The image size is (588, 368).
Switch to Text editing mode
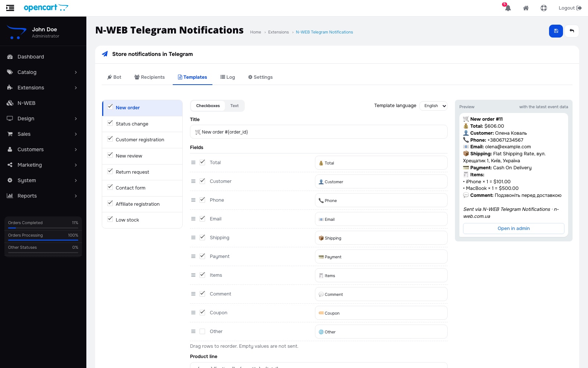[234, 106]
